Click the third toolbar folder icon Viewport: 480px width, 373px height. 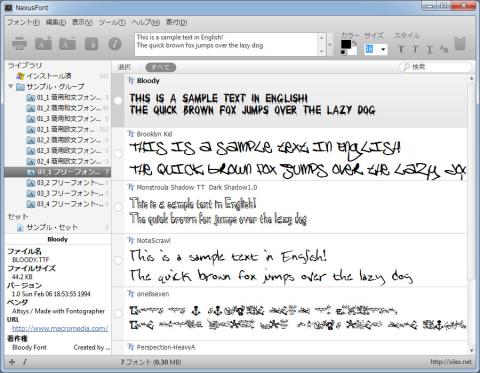click(67, 44)
